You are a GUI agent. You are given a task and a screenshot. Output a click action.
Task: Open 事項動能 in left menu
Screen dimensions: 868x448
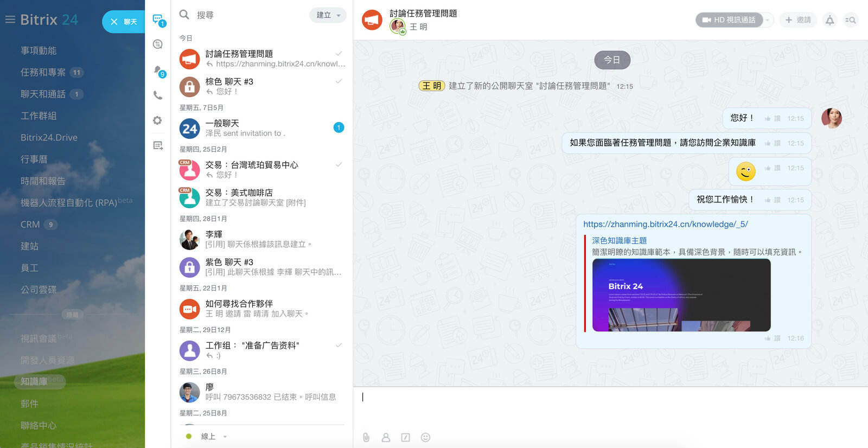click(x=39, y=50)
